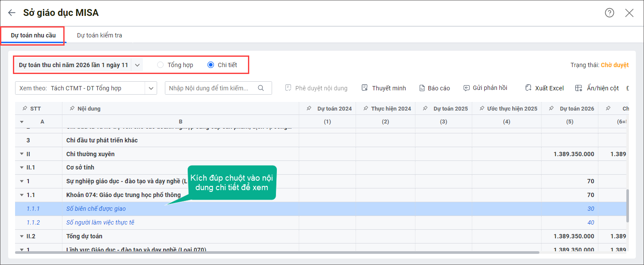Collapse the II.2 Tổng dự toán row
This screenshot has width=644, height=265.
coord(22,236)
